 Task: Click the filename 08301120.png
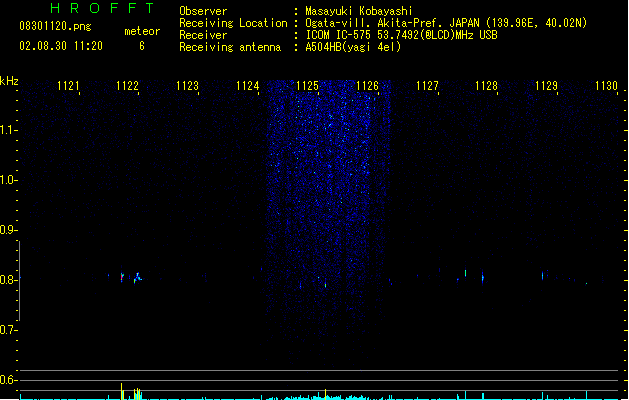[55, 26]
